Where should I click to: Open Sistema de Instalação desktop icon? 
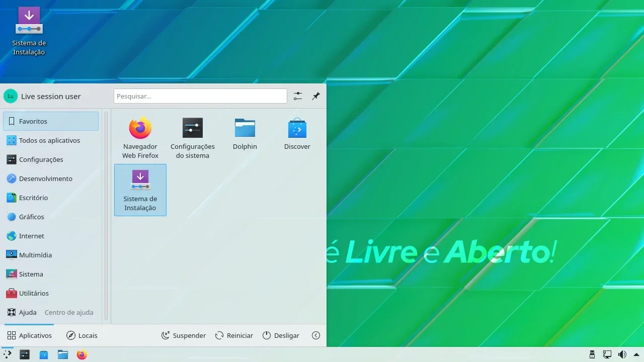(29, 30)
